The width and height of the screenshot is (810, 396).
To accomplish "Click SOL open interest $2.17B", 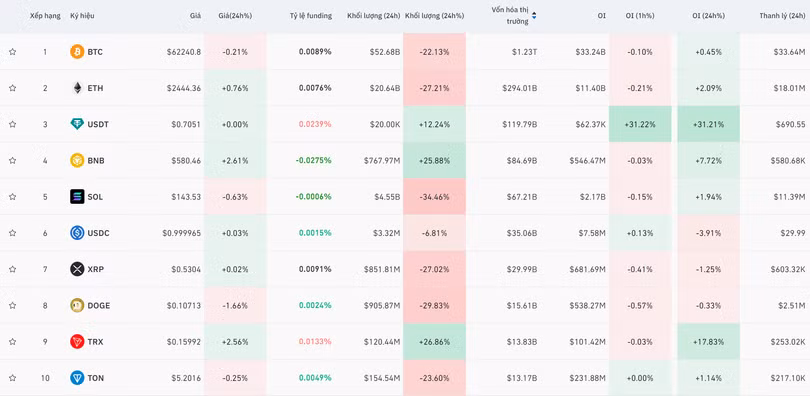I will [x=592, y=197].
